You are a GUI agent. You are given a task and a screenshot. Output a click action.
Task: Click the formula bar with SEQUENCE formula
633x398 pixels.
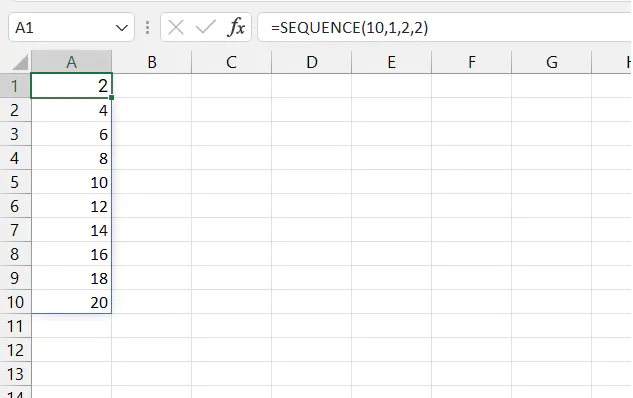point(444,27)
